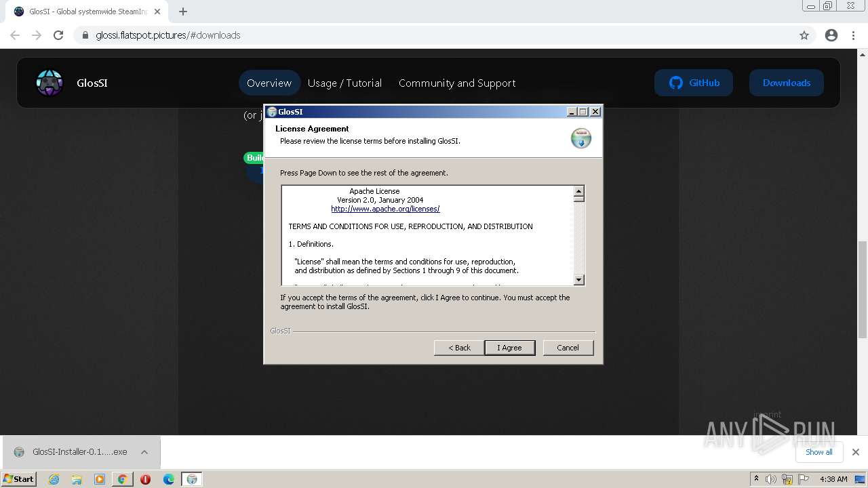Image resolution: width=868 pixels, height=488 pixels.
Task: Bookmark this page with the star icon
Action: [804, 35]
